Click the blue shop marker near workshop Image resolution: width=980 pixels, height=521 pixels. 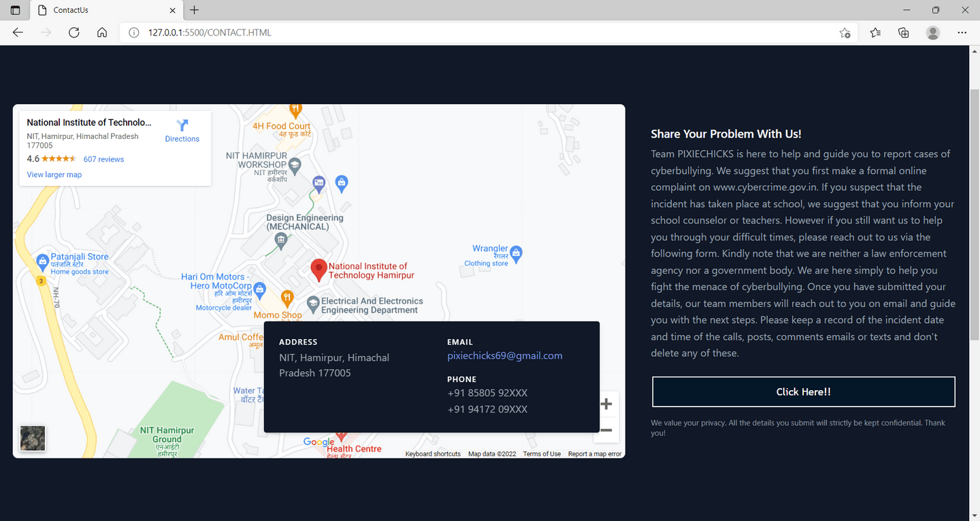pyautogui.click(x=342, y=183)
